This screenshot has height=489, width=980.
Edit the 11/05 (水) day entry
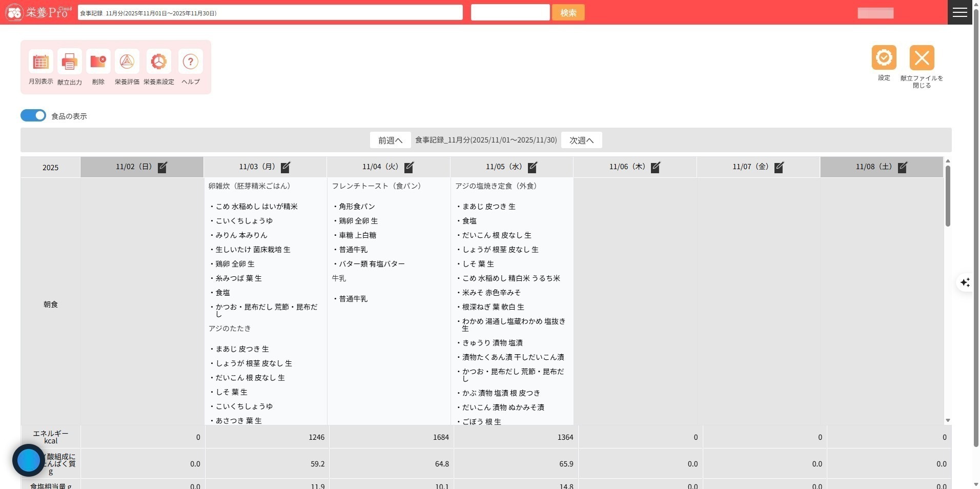point(533,167)
